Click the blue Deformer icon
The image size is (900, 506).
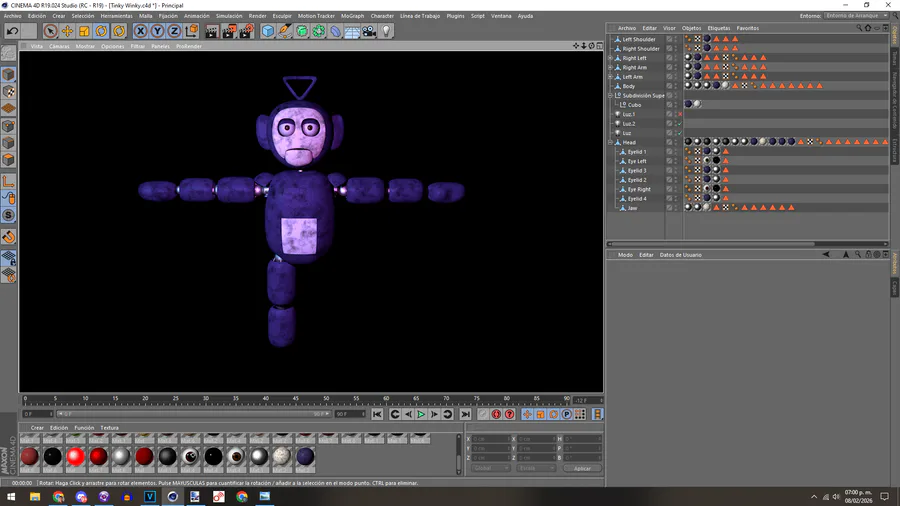pos(336,31)
